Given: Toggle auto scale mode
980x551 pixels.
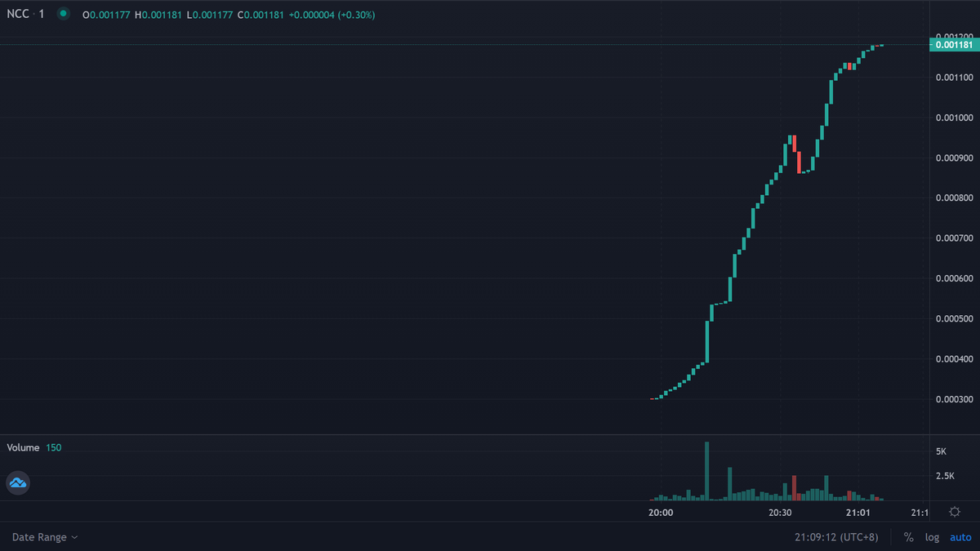Looking at the screenshot, I should (x=960, y=537).
